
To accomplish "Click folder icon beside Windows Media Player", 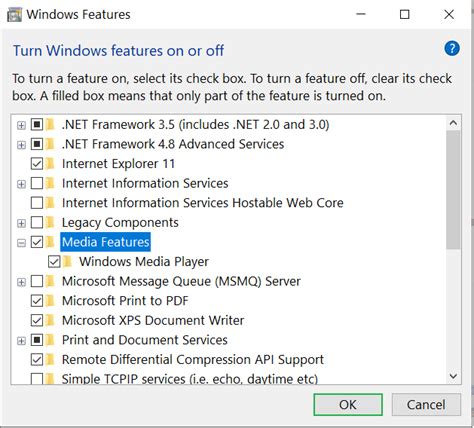I will point(67,262).
